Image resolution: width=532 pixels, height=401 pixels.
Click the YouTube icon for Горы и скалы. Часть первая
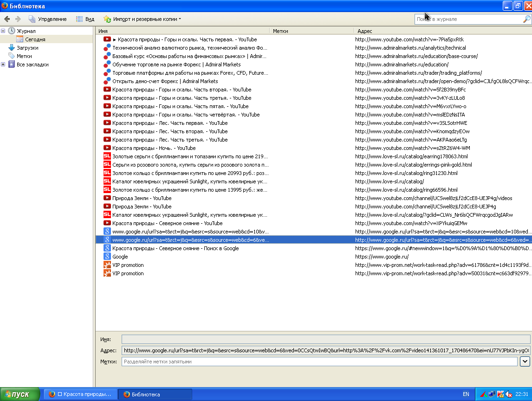click(x=107, y=39)
